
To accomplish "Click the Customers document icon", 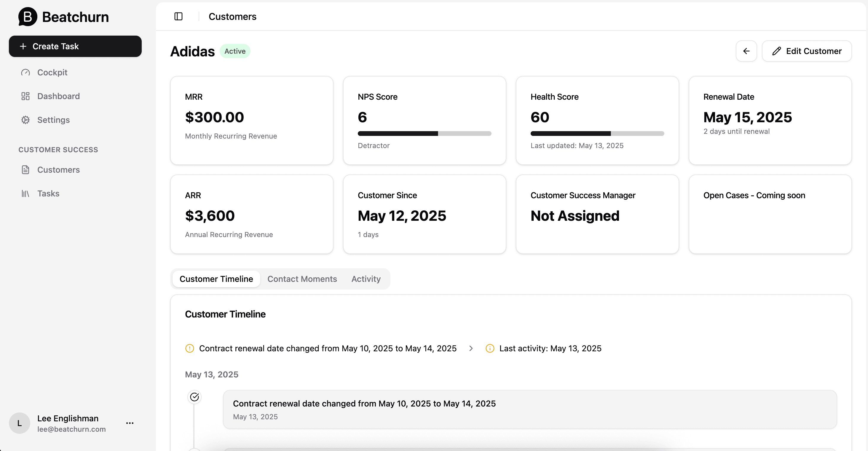I will click(25, 170).
